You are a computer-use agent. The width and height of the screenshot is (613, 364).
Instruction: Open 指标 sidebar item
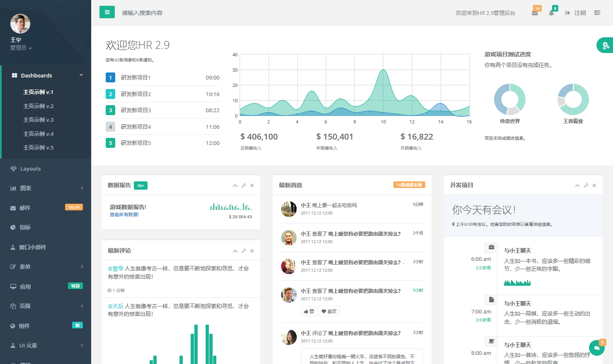(x=46, y=227)
